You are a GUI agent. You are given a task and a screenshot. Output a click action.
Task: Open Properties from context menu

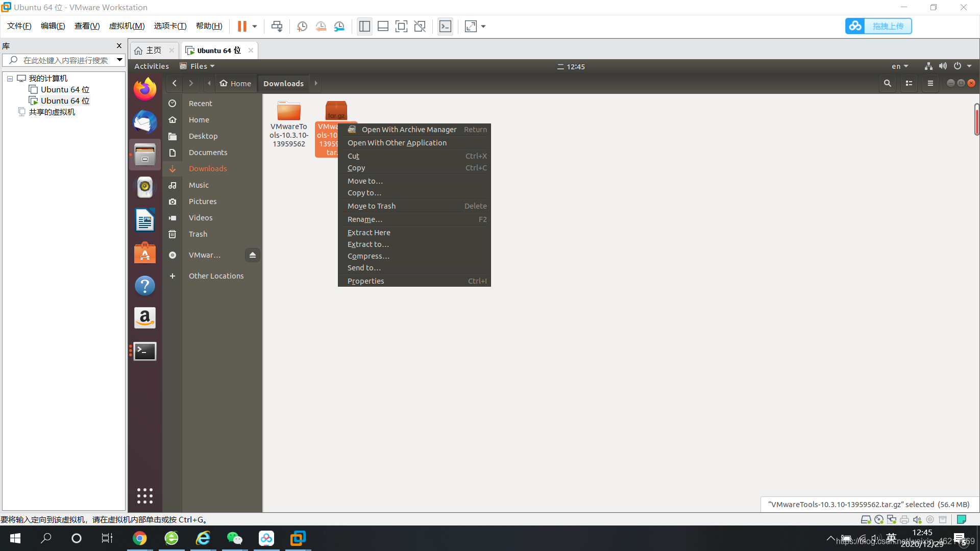tap(365, 280)
